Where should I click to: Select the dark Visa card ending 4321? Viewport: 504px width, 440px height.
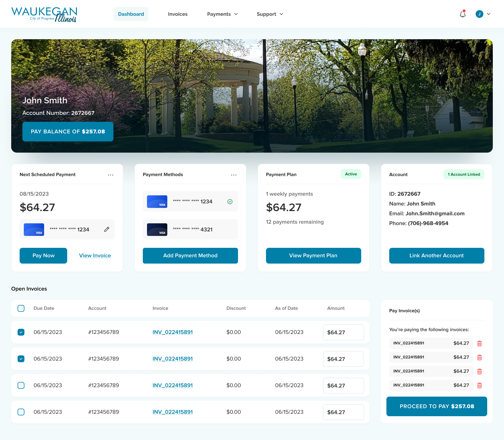point(190,229)
